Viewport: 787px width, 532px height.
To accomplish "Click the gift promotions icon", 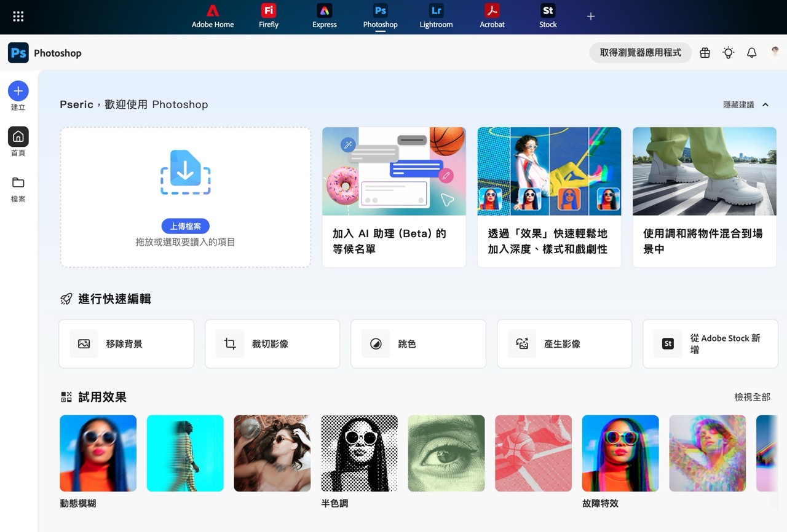I will click(x=705, y=53).
